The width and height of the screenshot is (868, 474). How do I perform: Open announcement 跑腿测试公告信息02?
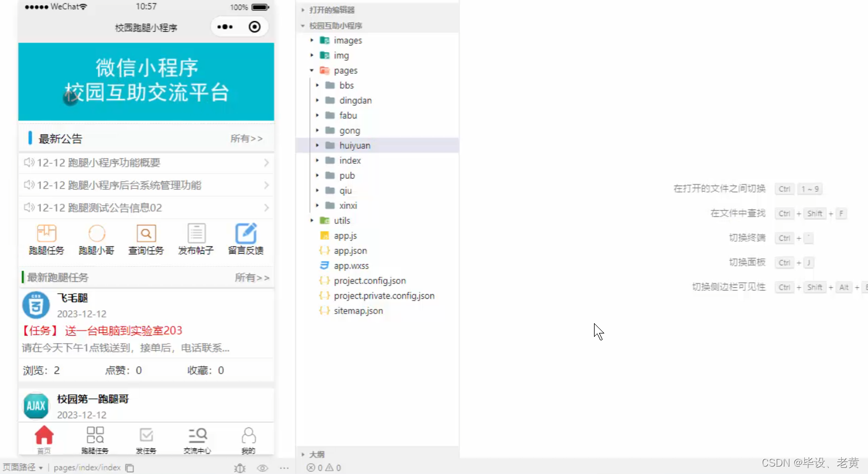click(x=146, y=208)
